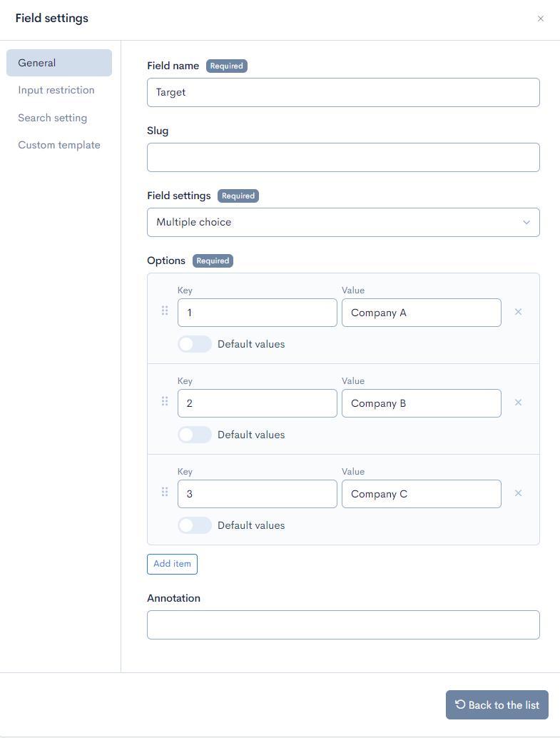The height and width of the screenshot is (738, 560).
Task: Delete the Company B option via the X icon
Action: coord(518,403)
